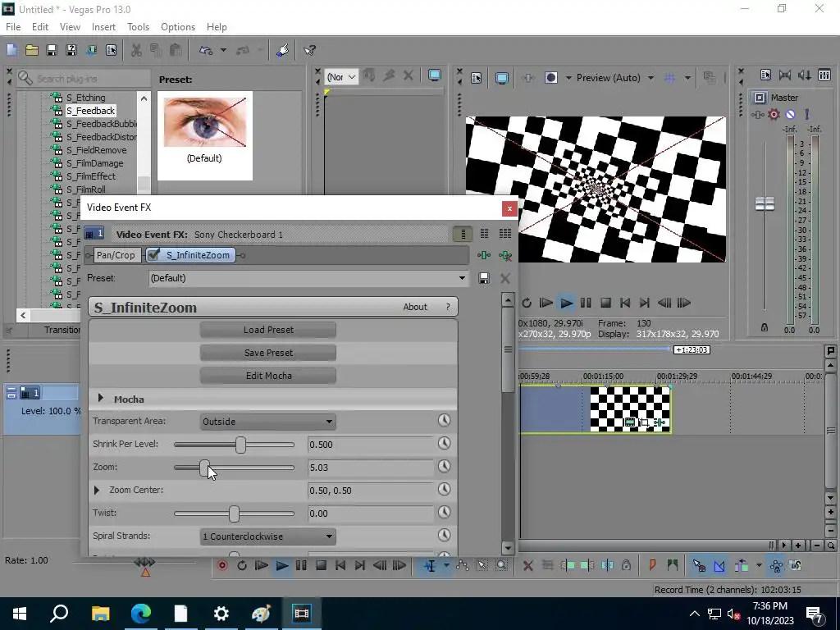Save the FX preset with floppy icon

(484, 278)
